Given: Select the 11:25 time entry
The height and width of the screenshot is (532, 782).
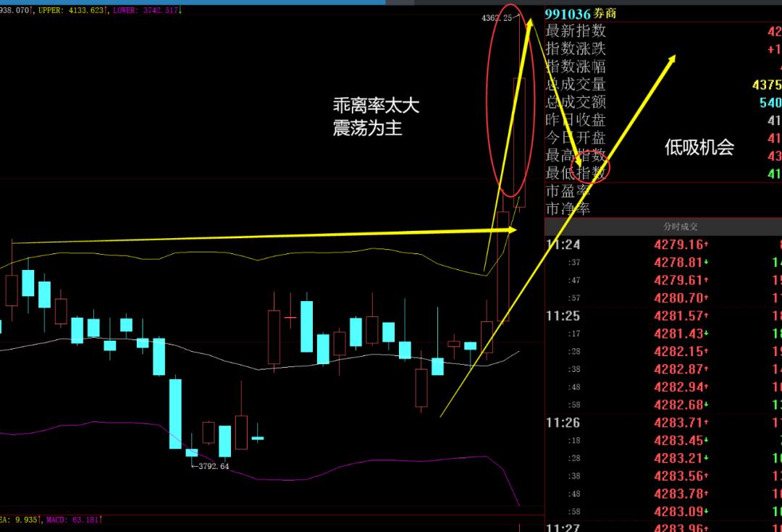Looking at the screenshot, I should 563,316.
